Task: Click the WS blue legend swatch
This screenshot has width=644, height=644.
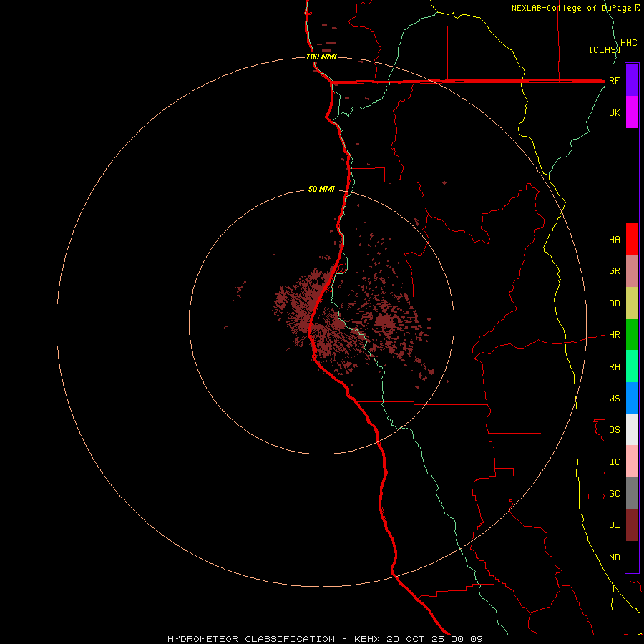Action: coord(632,398)
